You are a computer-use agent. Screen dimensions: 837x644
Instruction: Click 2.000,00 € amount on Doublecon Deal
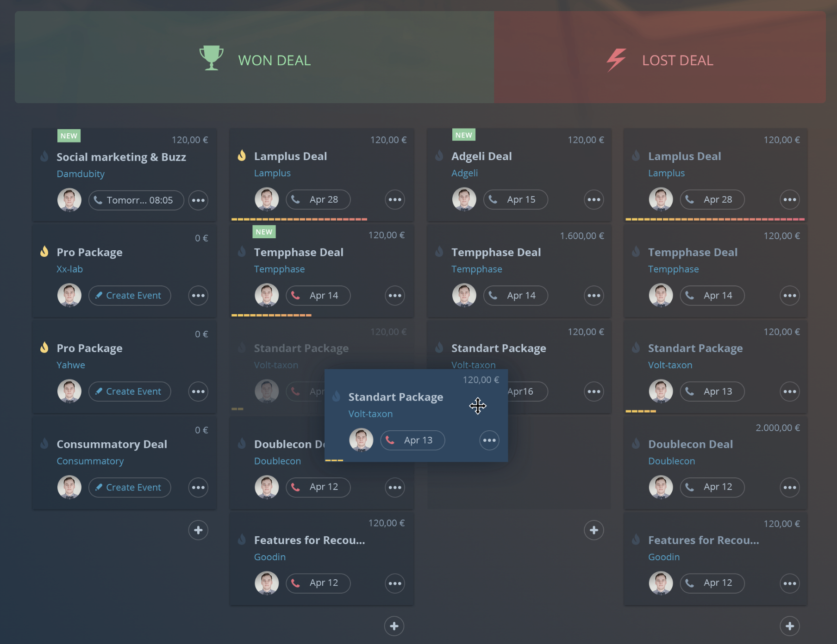(x=778, y=428)
